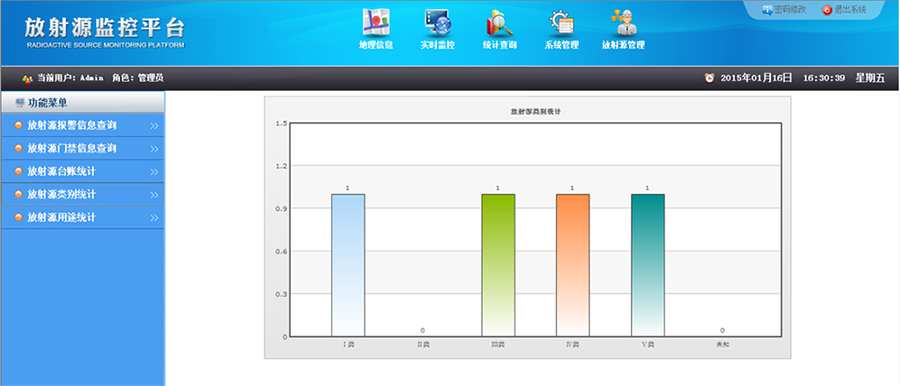Click the 密码修改 link
Viewport: 900px width, 386px height.
[785, 10]
